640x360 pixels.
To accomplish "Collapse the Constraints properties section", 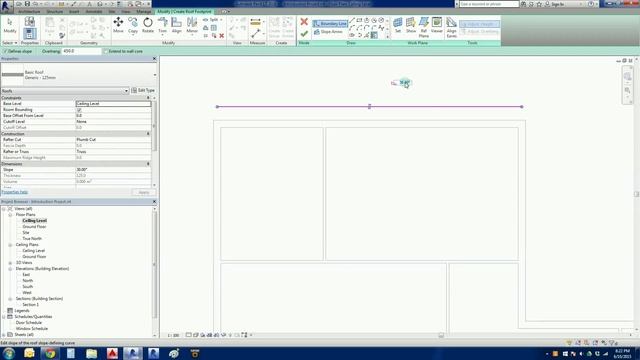I will tap(148, 98).
